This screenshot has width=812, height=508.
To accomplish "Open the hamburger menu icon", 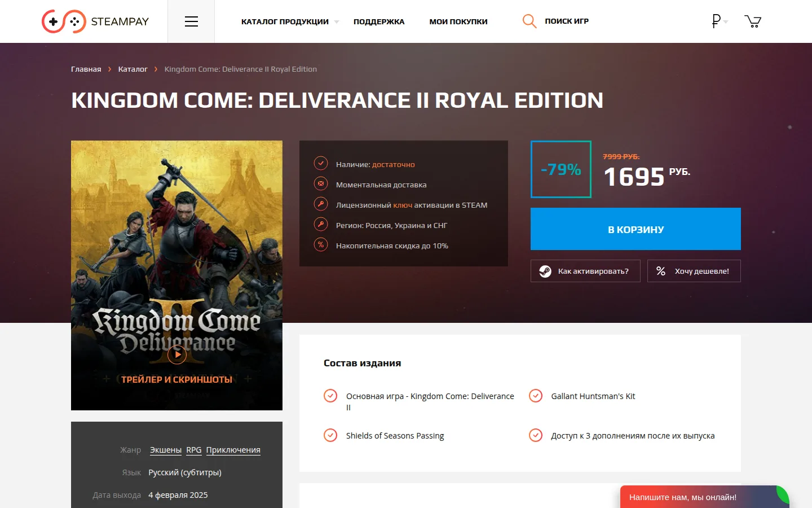I will [191, 21].
